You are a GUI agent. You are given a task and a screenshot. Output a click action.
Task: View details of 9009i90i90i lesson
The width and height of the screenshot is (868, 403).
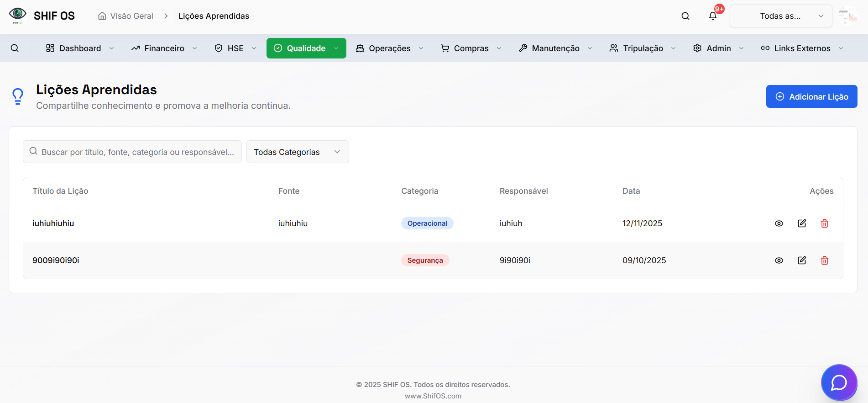pyautogui.click(x=779, y=260)
